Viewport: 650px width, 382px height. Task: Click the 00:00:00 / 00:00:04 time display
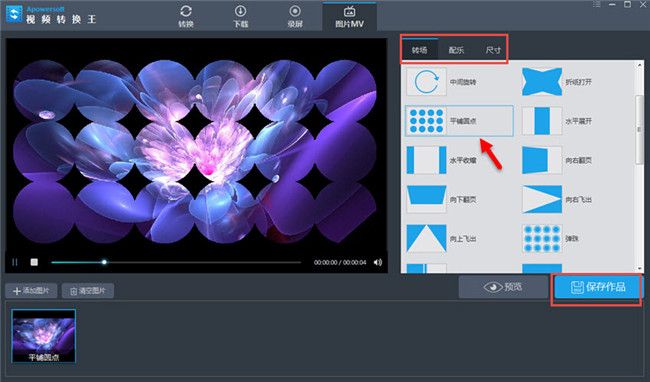(x=340, y=262)
